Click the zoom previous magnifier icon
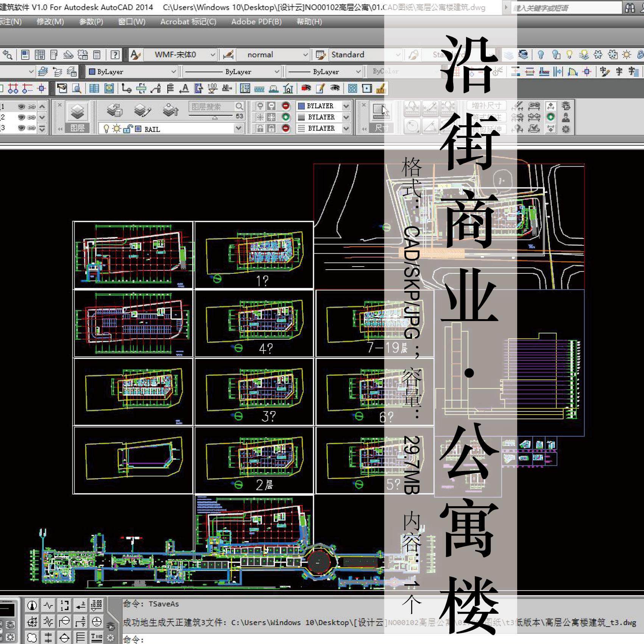Image resolution: width=644 pixels, height=644 pixels. tap(7, 55)
